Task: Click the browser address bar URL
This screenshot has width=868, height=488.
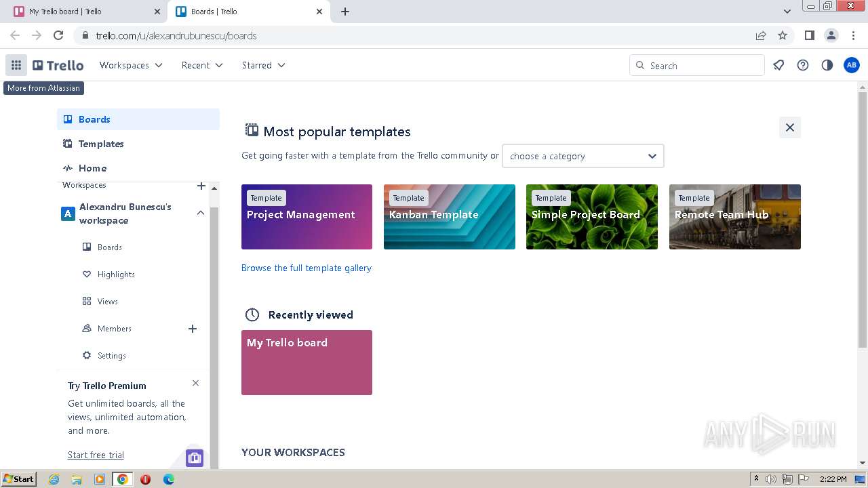Action: pyautogui.click(x=176, y=35)
